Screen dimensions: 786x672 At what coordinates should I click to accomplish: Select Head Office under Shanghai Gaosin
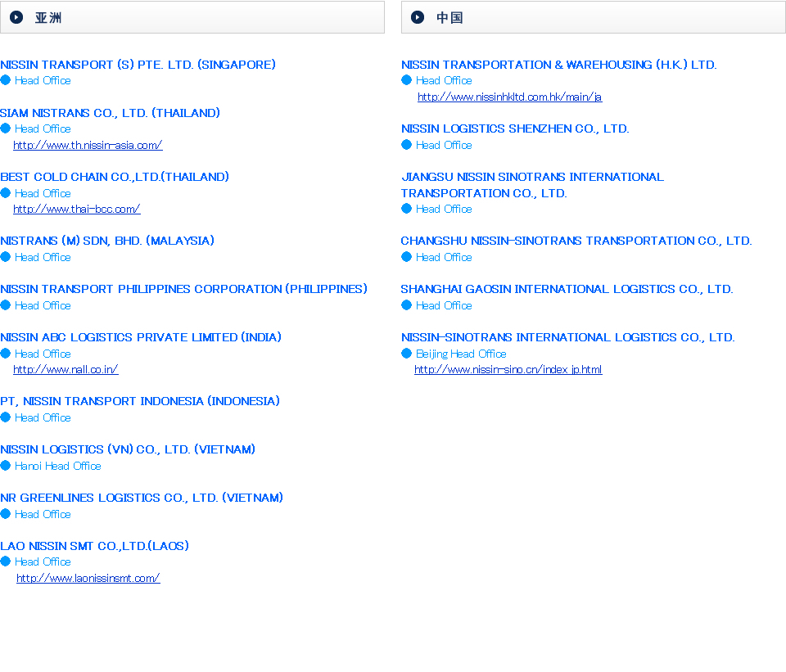pos(444,305)
